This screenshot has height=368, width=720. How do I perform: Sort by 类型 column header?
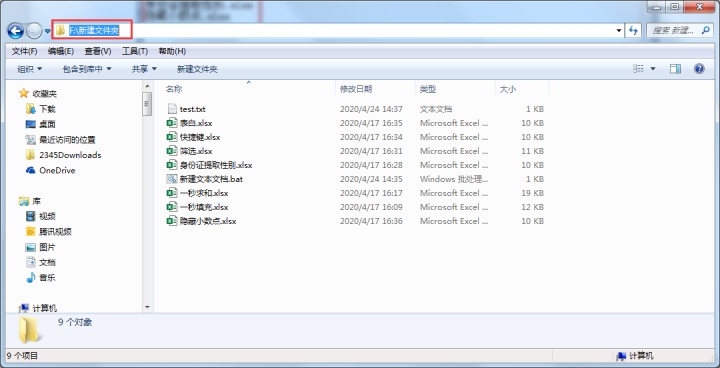tap(428, 89)
